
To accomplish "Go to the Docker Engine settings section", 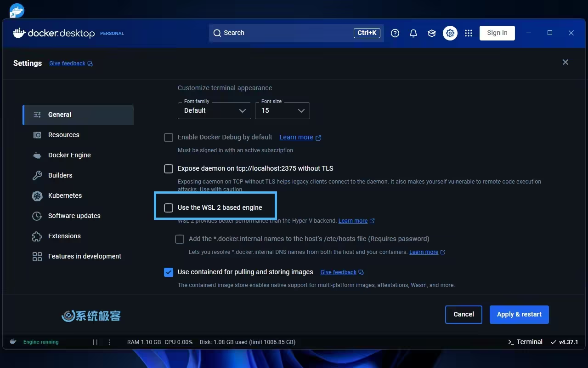I will click(69, 155).
